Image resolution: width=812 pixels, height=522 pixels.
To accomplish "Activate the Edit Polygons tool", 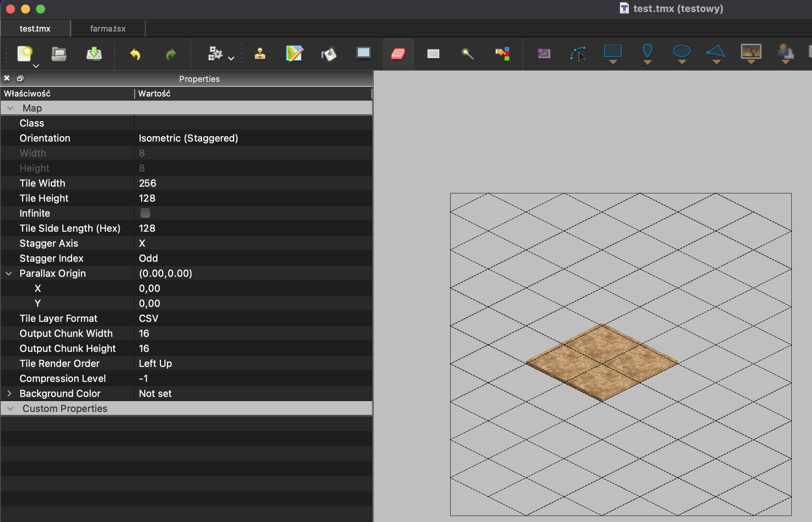I will point(578,54).
